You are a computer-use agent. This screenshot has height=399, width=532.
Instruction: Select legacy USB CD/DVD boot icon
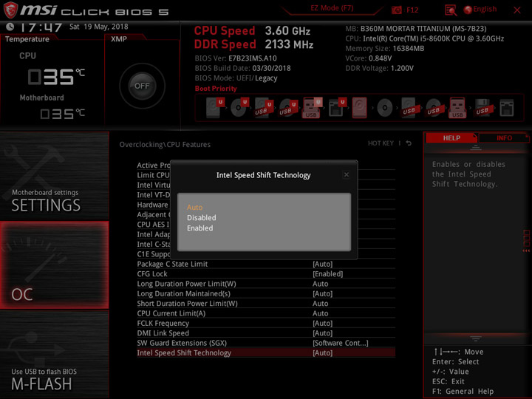[434, 108]
